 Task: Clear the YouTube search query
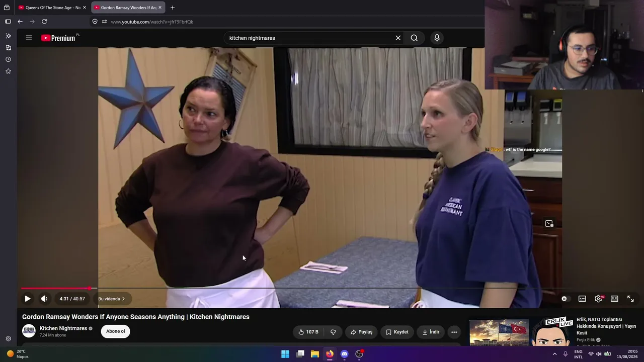point(398,38)
